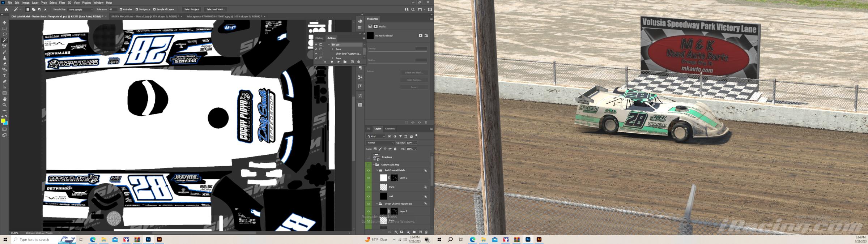Toggle the Contiguous checkbox
Screen dimensions: 868x244
point(137,9)
